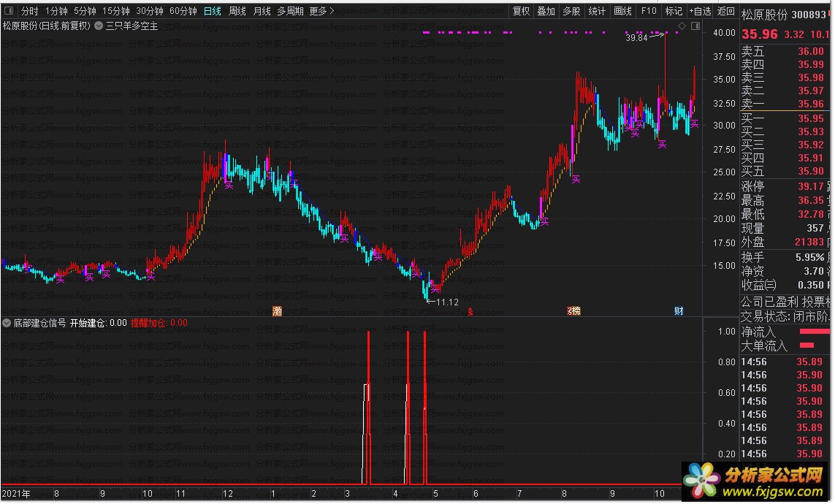Image resolution: width=835 pixels, height=504 pixels.
Task: Select the 15分钟 period
Action: click(115, 11)
